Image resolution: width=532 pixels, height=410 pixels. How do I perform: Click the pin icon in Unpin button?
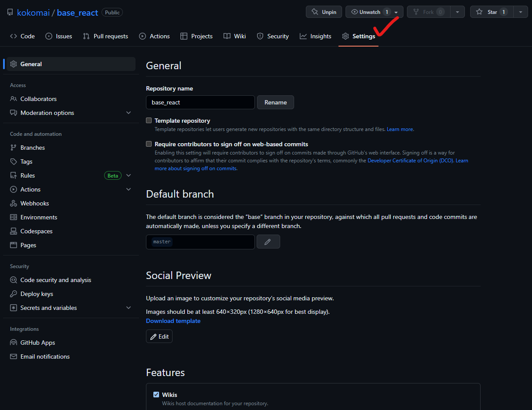click(x=315, y=12)
